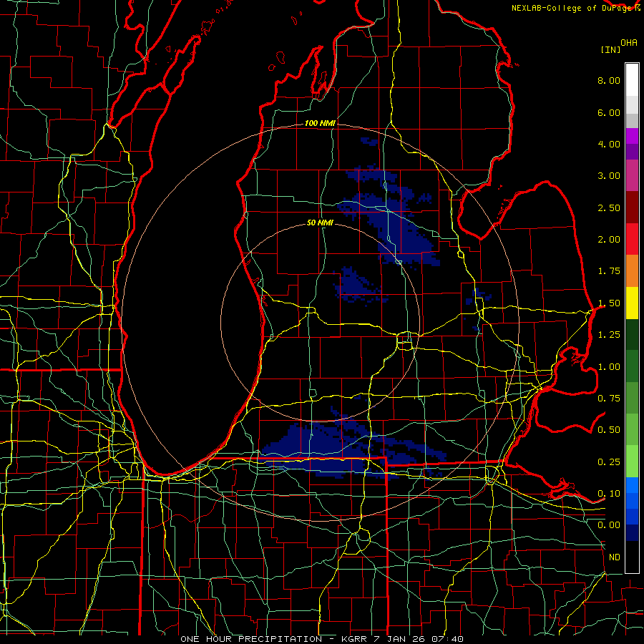Viewport: 644px width, 644px height.
Task: Select the 0.75 legend value
Action: (x=609, y=399)
